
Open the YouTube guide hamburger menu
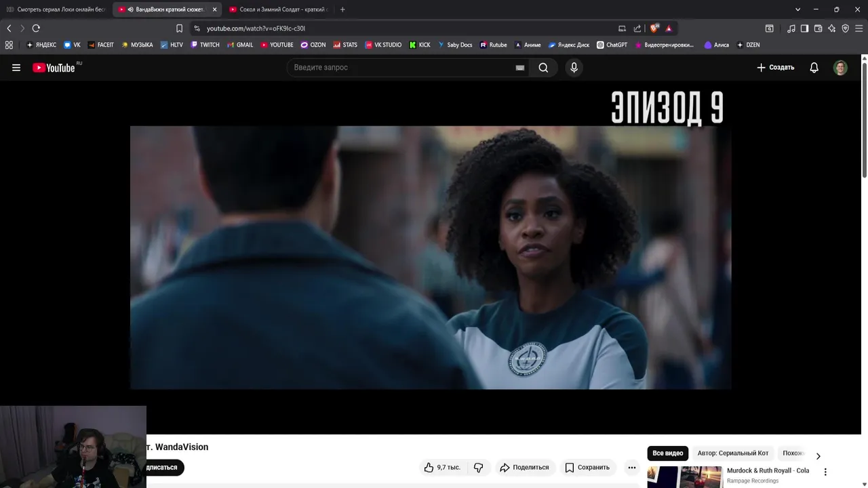coord(16,68)
